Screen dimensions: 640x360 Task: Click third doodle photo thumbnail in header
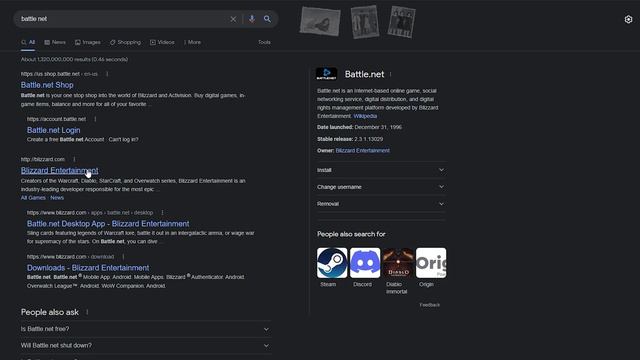402,22
